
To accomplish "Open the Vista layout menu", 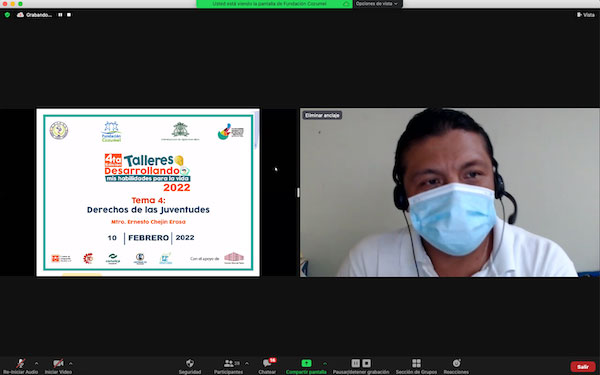I will (x=586, y=15).
